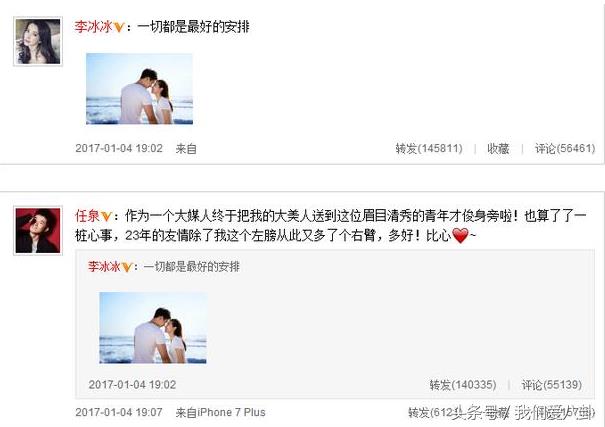Enlarge beach couple photo in first post
The height and width of the screenshot is (427, 605).
(x=139, y=89)
